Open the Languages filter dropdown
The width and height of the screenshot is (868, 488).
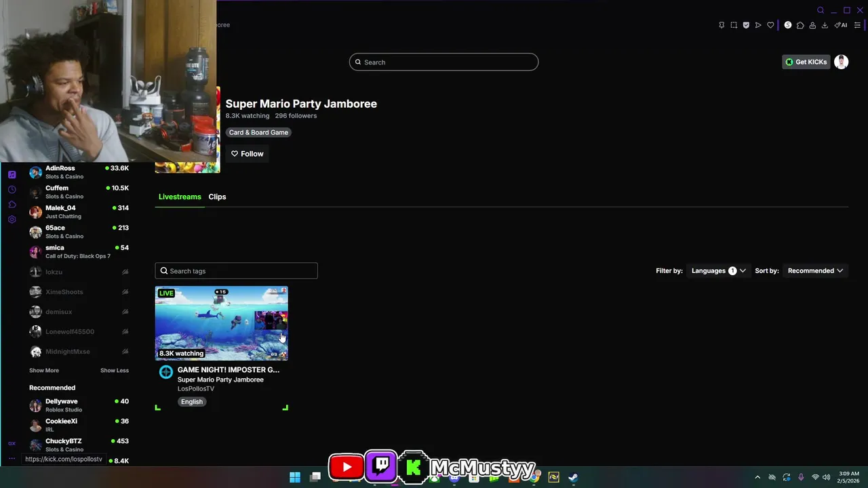point(719,270)
